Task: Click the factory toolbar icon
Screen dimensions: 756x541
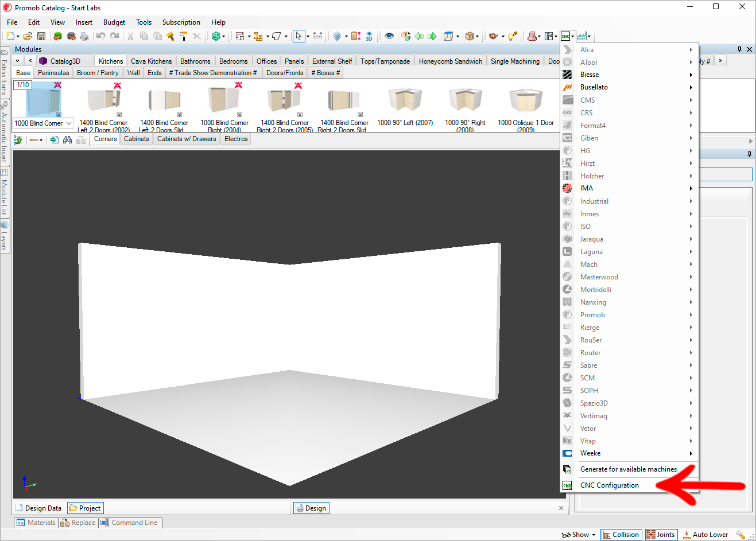Action: tap(582, 36)
